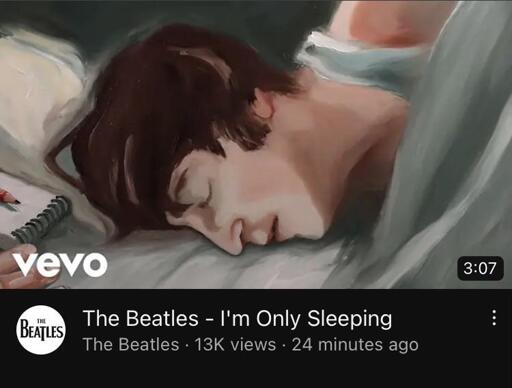Screen dimensions: 512x388
Task: Click the small "THE" text in the Beatles logo
Action: pyautogui.click(x=41, y=321)
